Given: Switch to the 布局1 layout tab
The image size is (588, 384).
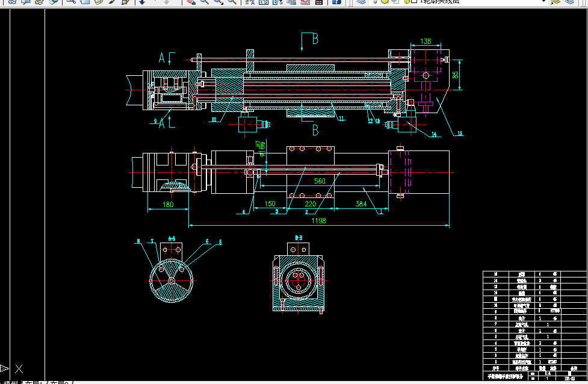Looking at the screenshot, I should [x=35, y=383].
